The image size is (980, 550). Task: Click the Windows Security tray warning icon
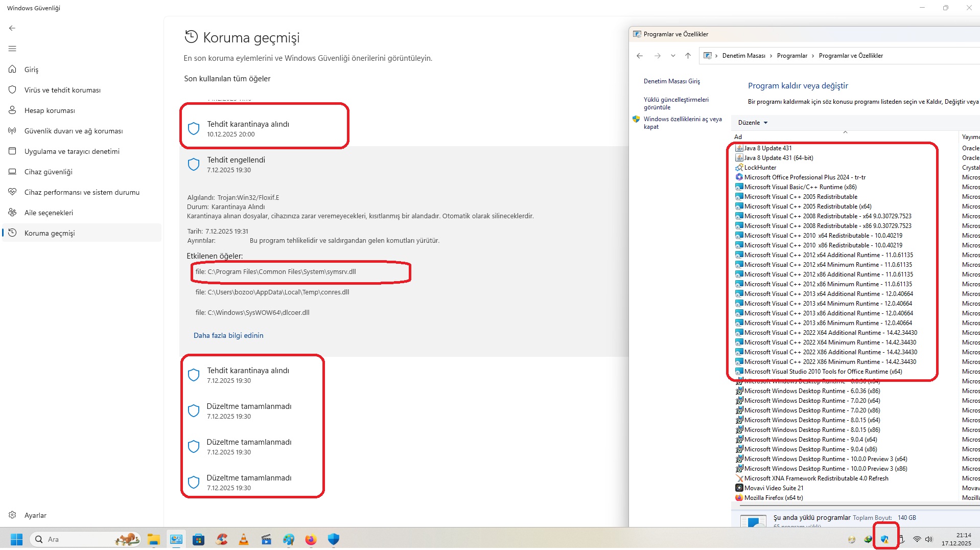(x=884, y=539)
